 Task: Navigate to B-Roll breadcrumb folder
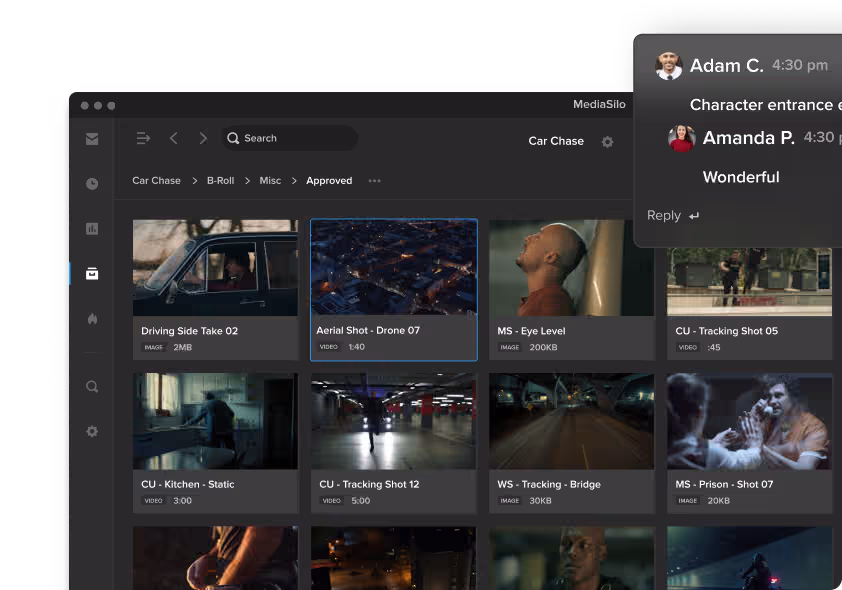click(x=221, y=181)
